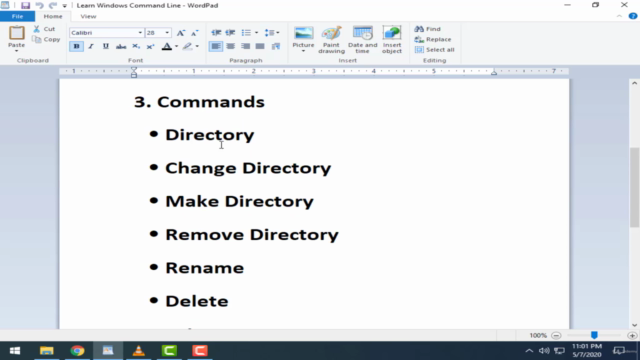
Task: Align text left
Action: pos(216,46)
